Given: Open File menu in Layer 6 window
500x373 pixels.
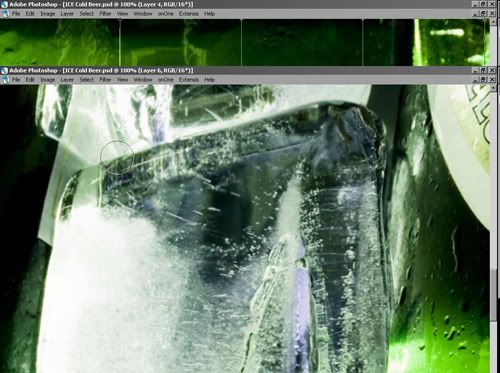Looking at the screenshot, I should (x=16, y=80).
